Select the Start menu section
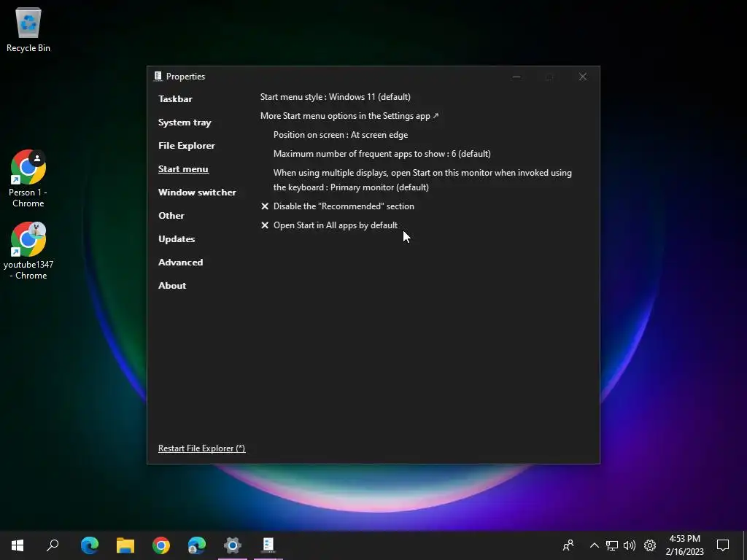This screenshot has width=747, height=560. (x=183, y=169)
